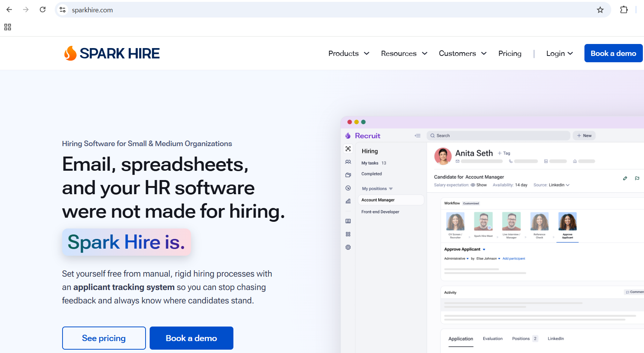Expand the Customers menu
Image resolution: width=644 pixels, height=353 pixels.
(463, 53)
